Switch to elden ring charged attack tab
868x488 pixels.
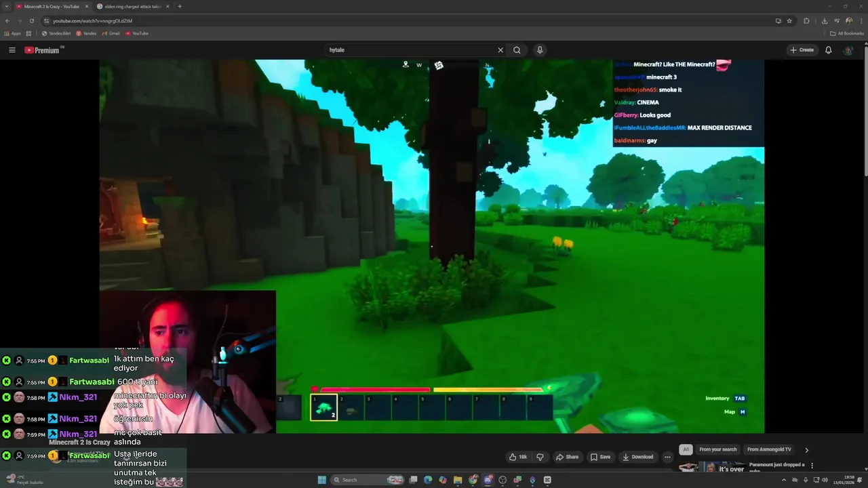coord(132,6)
